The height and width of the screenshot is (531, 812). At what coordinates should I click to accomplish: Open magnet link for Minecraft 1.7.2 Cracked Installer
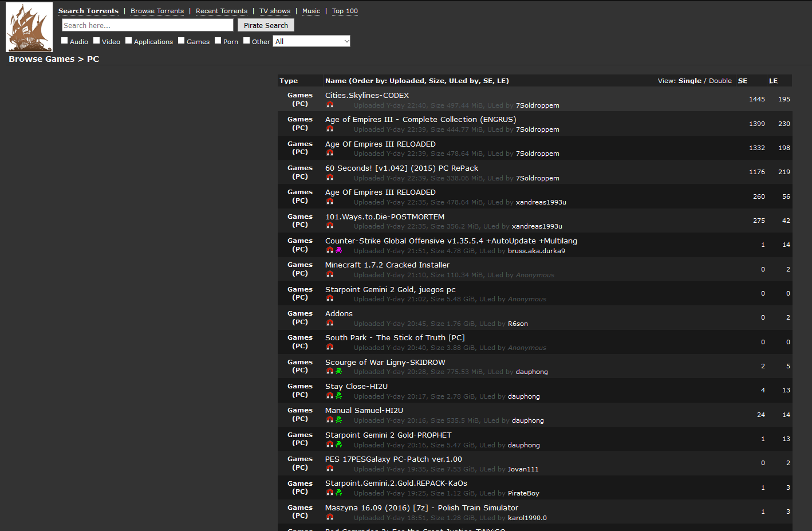coord(330,274)
